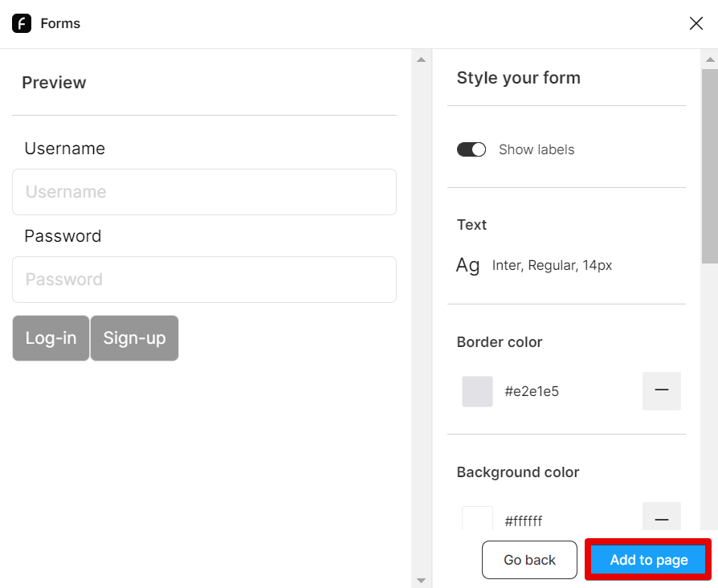Click the style panel scrollbar thumb
The height and width of the screenshot is (588, 718).
tap(709, 165)
